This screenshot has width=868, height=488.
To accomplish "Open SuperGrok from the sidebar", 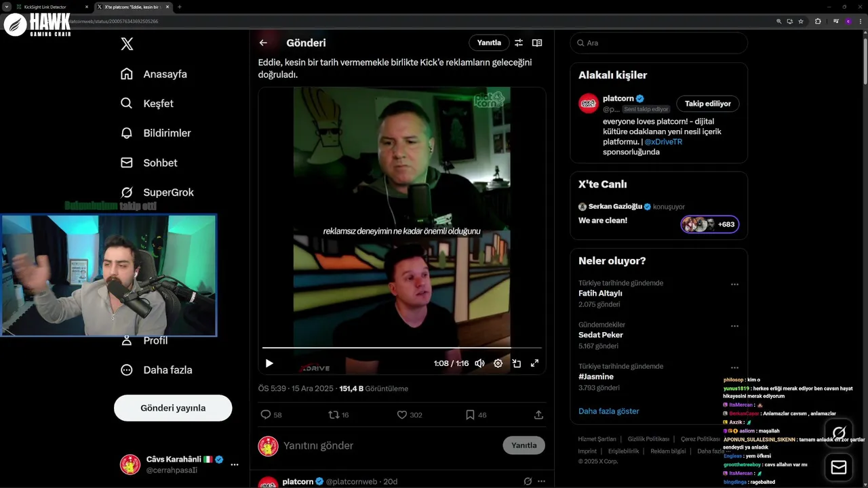I will [x=157, y=192].
